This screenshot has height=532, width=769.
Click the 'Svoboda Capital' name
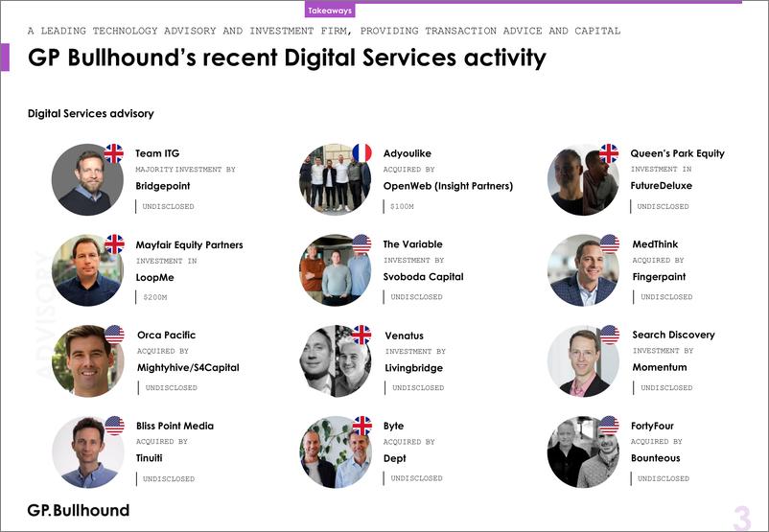[423, 276]
